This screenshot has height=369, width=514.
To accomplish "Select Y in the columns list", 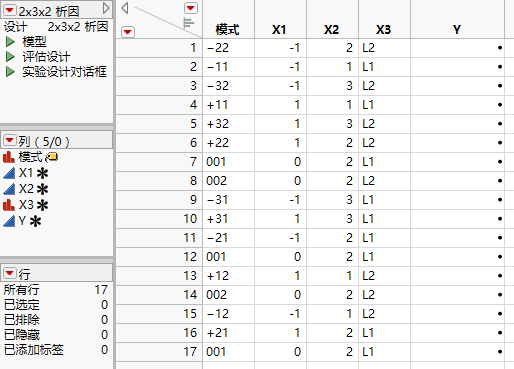I will pos(22,221).
